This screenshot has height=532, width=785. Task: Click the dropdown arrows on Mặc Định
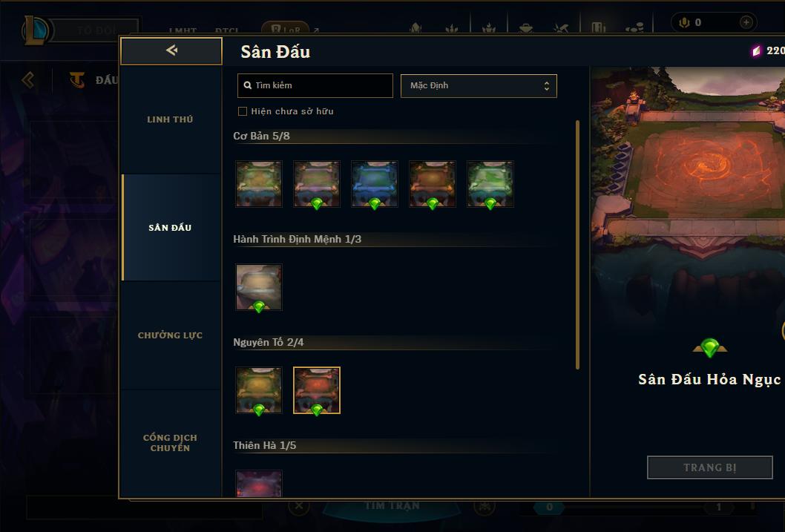547,86
